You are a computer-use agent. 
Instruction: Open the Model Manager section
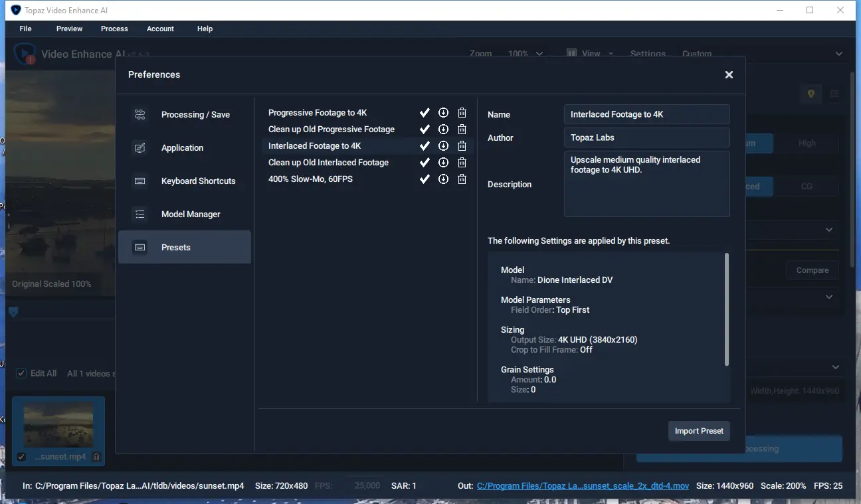[185, 214]
